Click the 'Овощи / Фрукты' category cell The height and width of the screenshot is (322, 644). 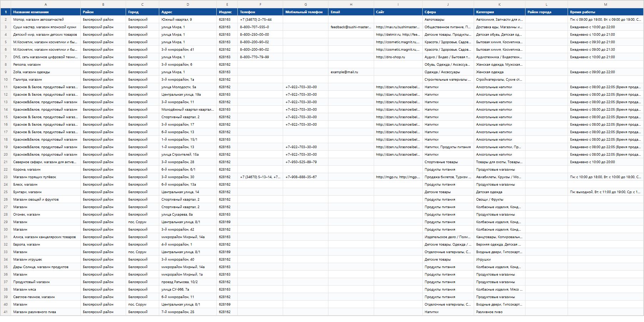pyautogui.click(x=499, y=200)
